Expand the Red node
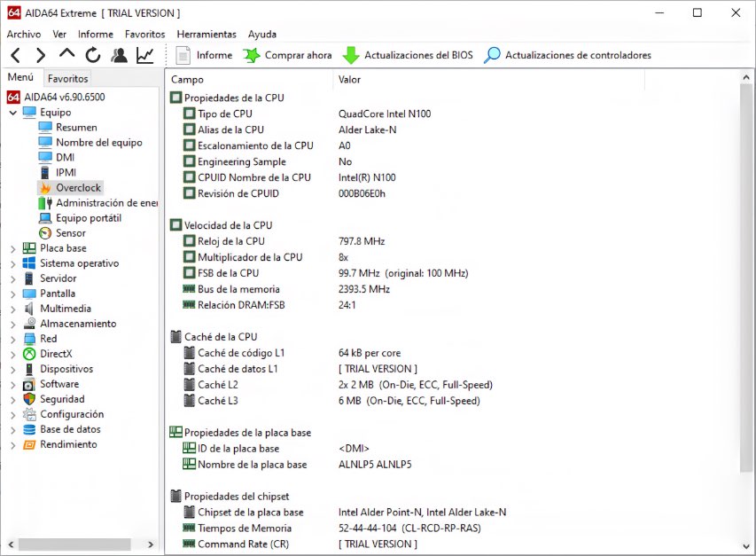Image resolution: width=756 pixels, height=556 pixels. coord(13,339)
